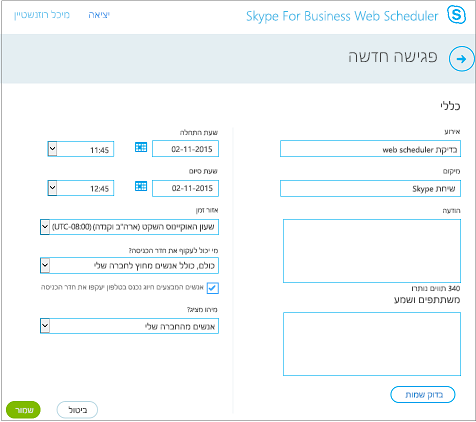
Task: Click the location field with שיחת Skype
Action: pyautogui.click(x=370, y=188)
